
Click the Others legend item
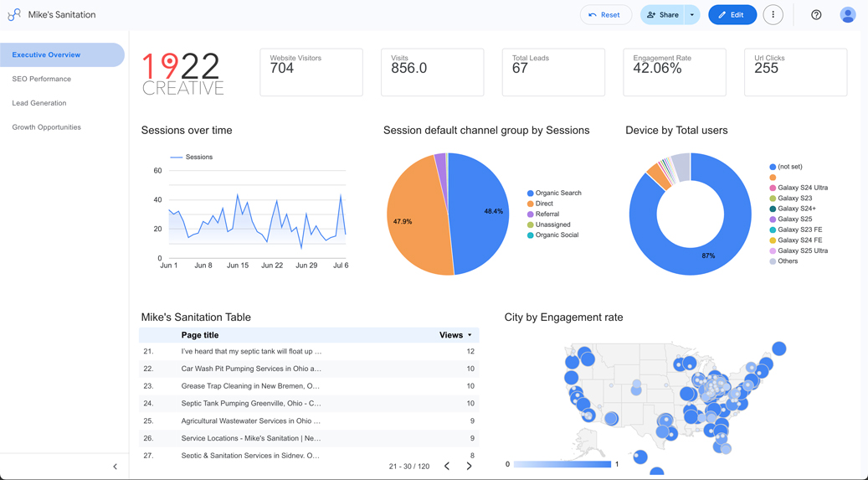point(783,261)
